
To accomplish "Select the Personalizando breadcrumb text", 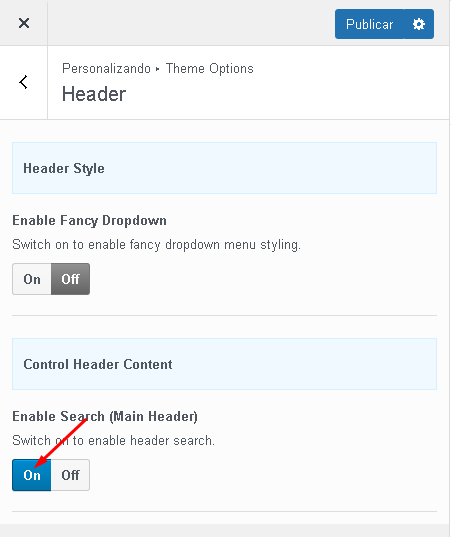I will pos(106,68).
